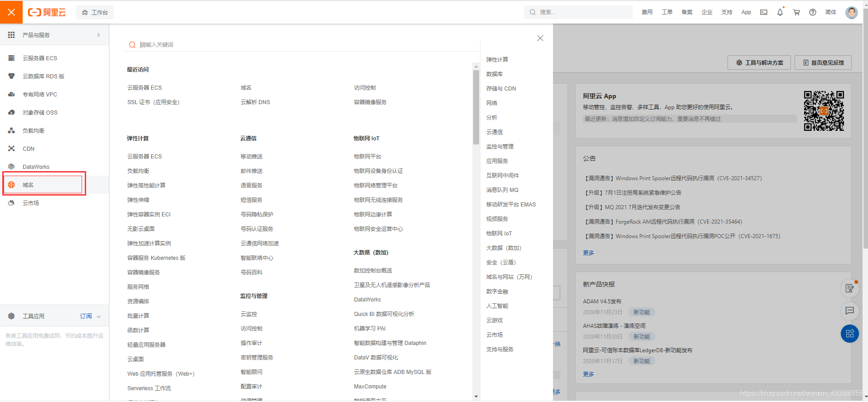868x402 pixels.
Task: Open 物联网平台 link
Action: tap(367, 157)
